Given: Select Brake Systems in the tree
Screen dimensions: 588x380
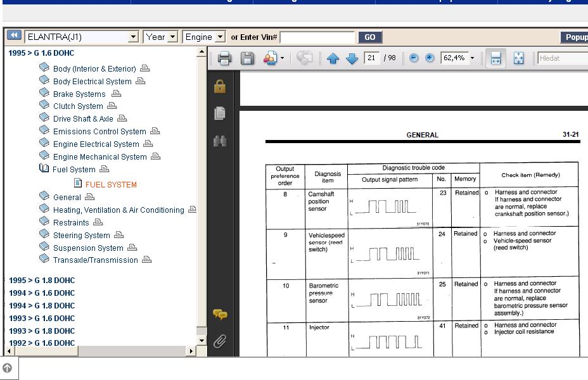Looking at the screenshot, I should point(79,94).
